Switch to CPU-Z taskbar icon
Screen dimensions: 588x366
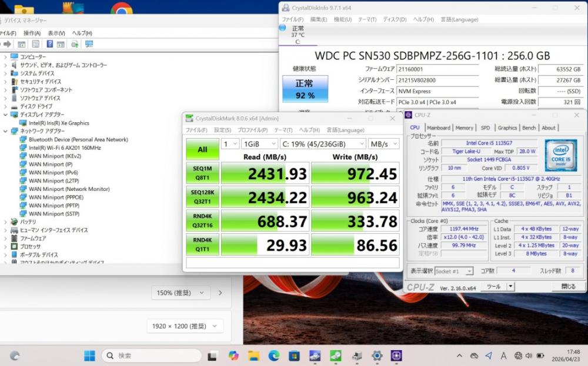pyautogui.click(x=396, y=355)
